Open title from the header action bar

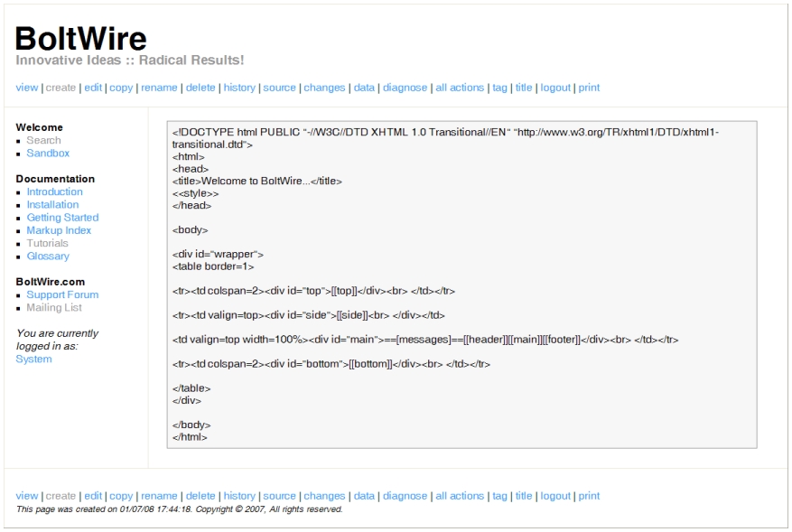524,88
